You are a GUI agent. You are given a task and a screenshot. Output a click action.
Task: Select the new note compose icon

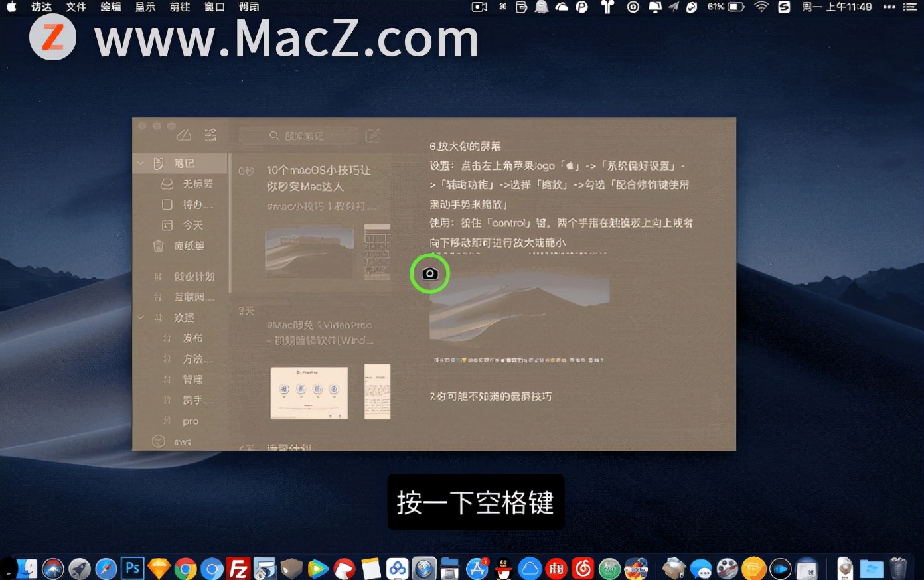tap(372, 135)
